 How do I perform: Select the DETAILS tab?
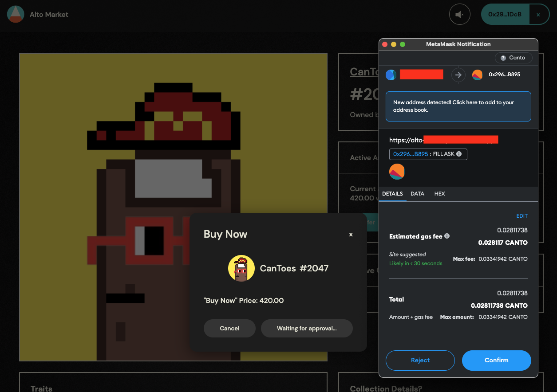click(x=392, y=194)
